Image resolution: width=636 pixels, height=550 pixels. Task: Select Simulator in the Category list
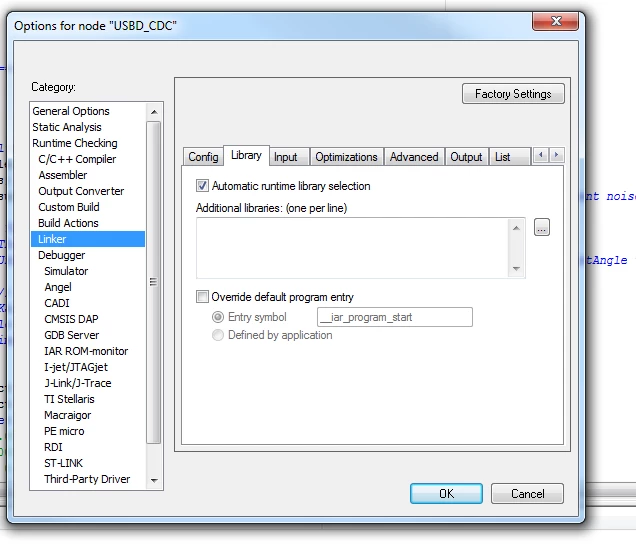pos(88,271)
